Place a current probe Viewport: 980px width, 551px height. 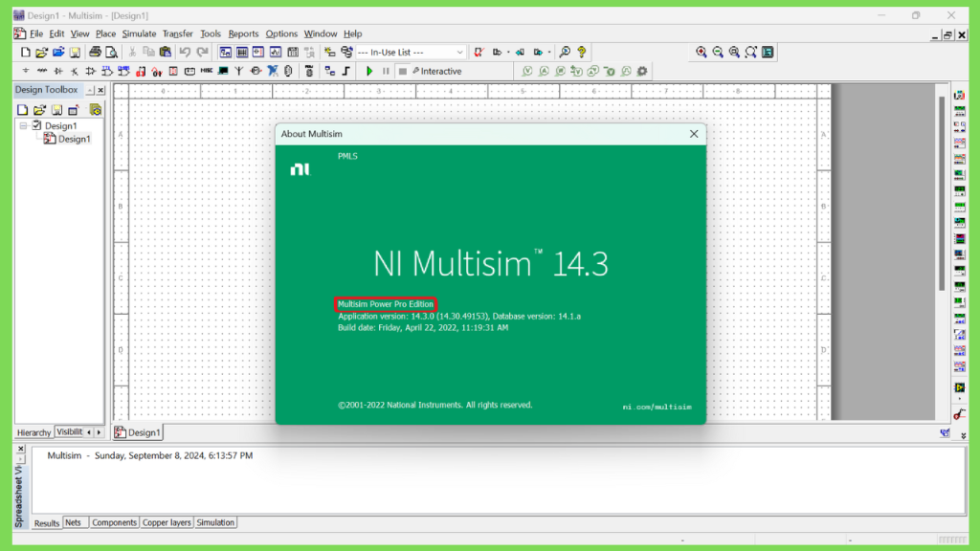pyautogui.click(x=544, y=71)
